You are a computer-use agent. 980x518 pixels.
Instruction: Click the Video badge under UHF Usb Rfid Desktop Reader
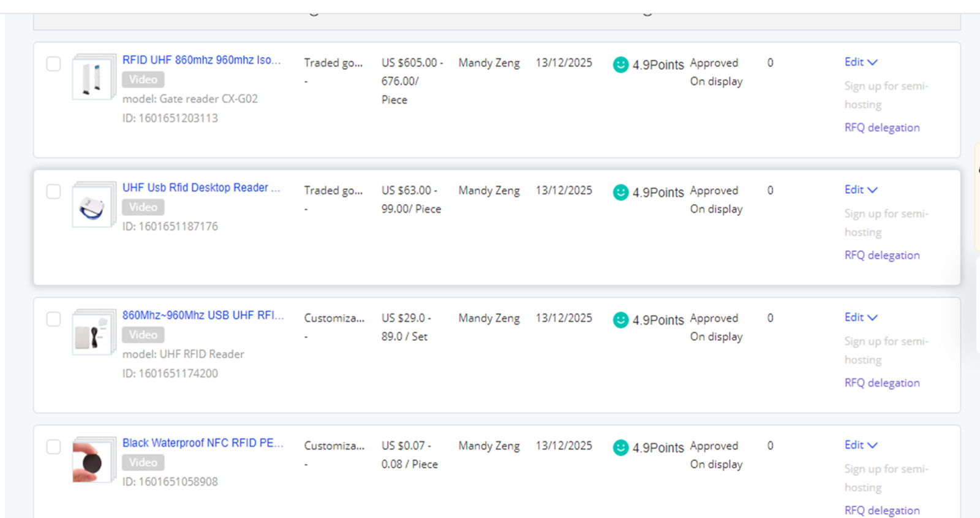tap(143, 207)
